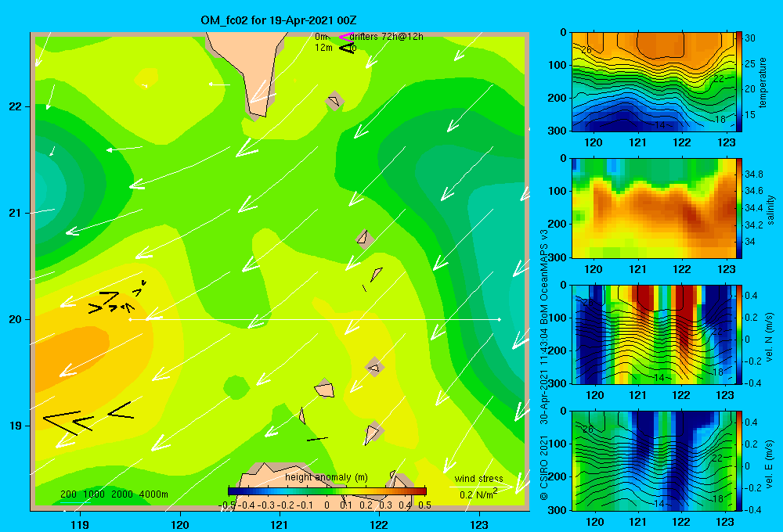Click the 'drifters 72h@12h' legend text
Screen dimensions: 783x532
(x=387, y=37)
